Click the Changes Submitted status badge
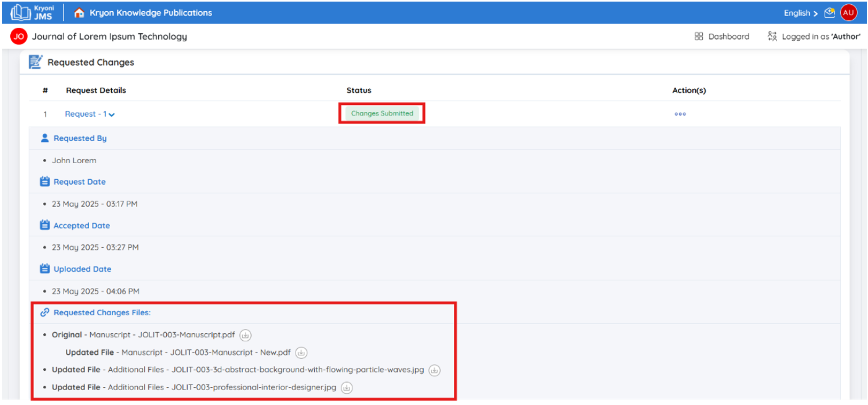 coord(382,113)
